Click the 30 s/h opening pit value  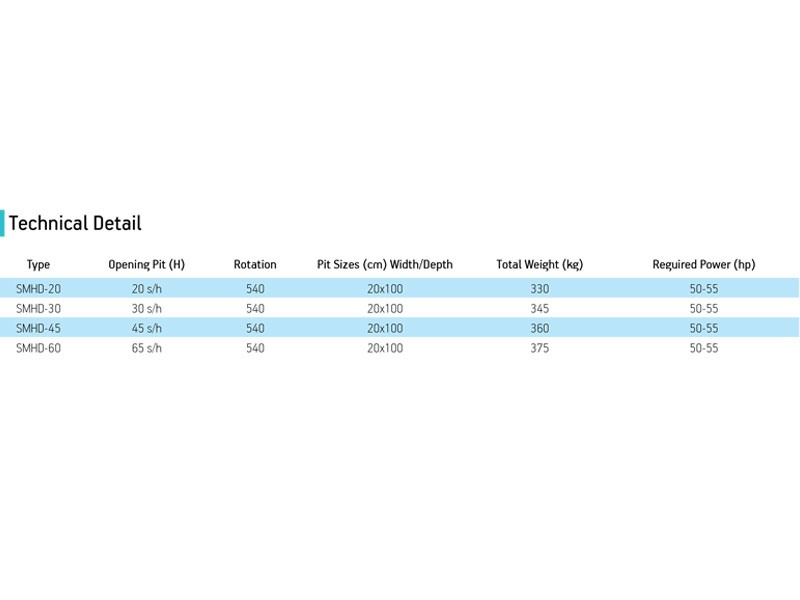point(146,309)
